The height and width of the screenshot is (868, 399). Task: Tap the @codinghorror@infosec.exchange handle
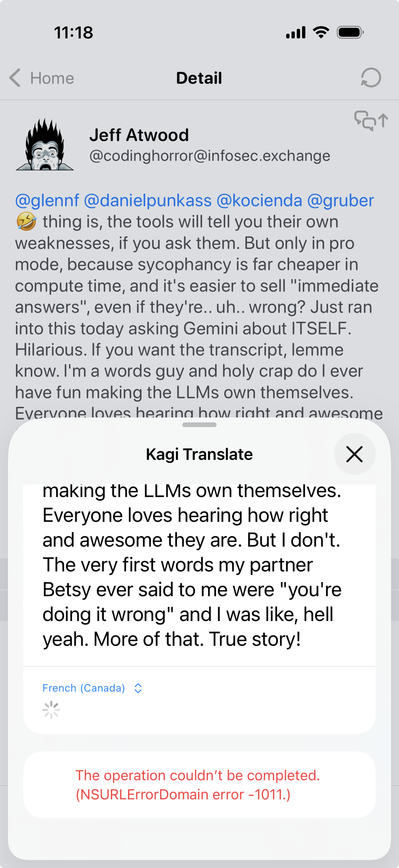click(x=209, y=156)
